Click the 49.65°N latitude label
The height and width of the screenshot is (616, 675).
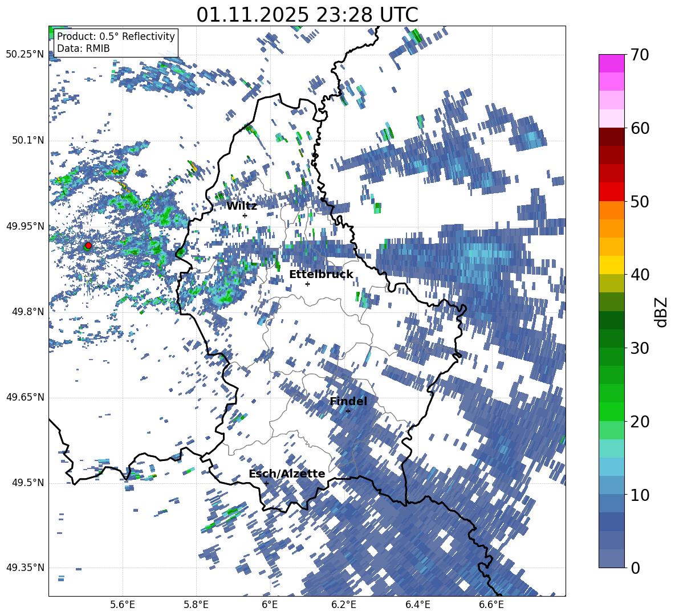(x=25, y=397)
